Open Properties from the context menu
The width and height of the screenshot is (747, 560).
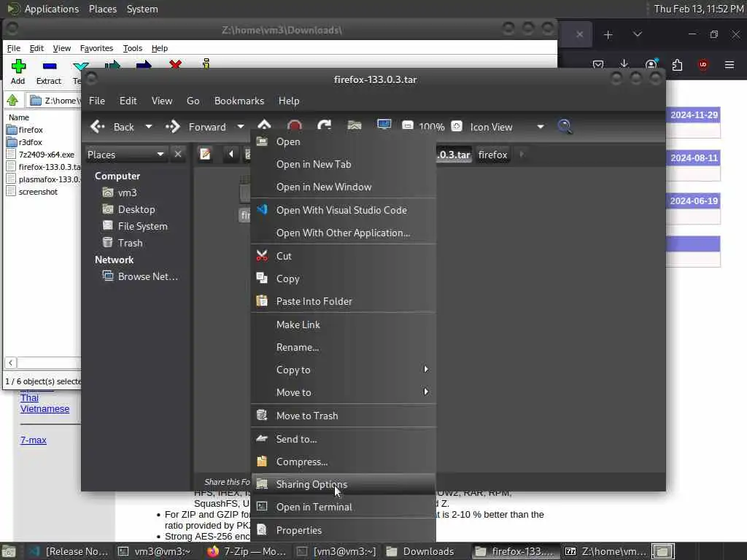[x=343, y=530]
